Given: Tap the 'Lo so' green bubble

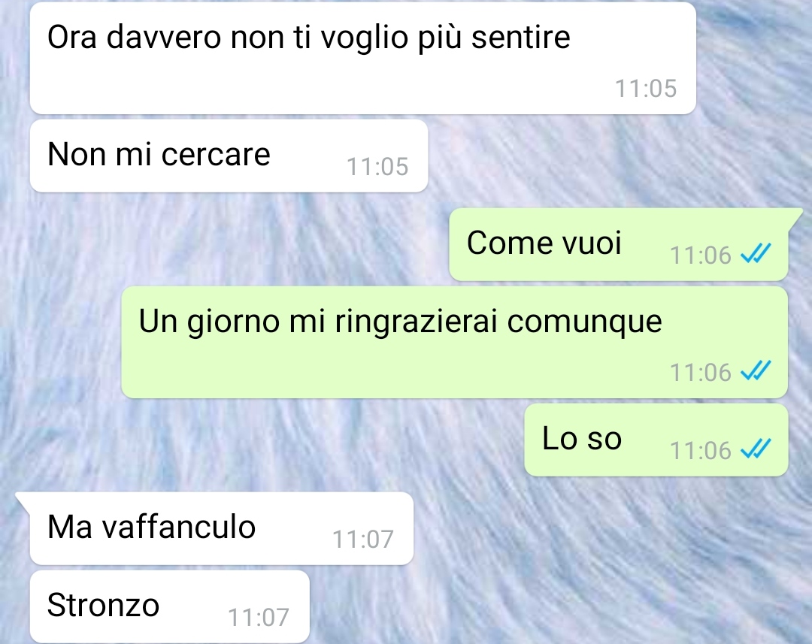Looking at the screenshot, I should point(656,440).
